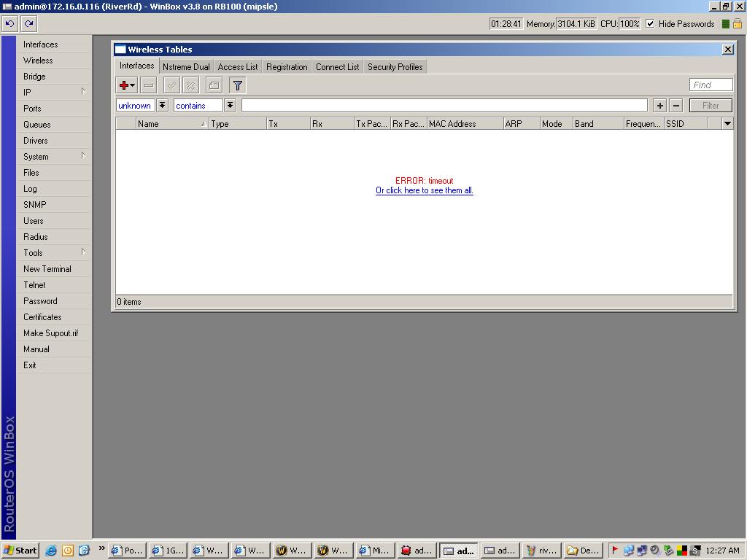Open Interfaces in the sidebar menu
Screen dimensions: 747x560
click(x=53, y=44)
